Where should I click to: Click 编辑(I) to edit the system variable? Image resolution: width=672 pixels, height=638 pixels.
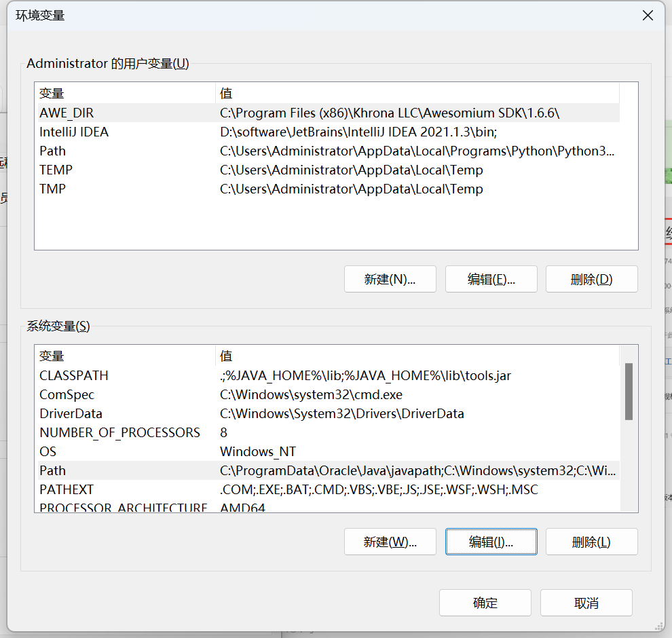click(x=491, y=541)
